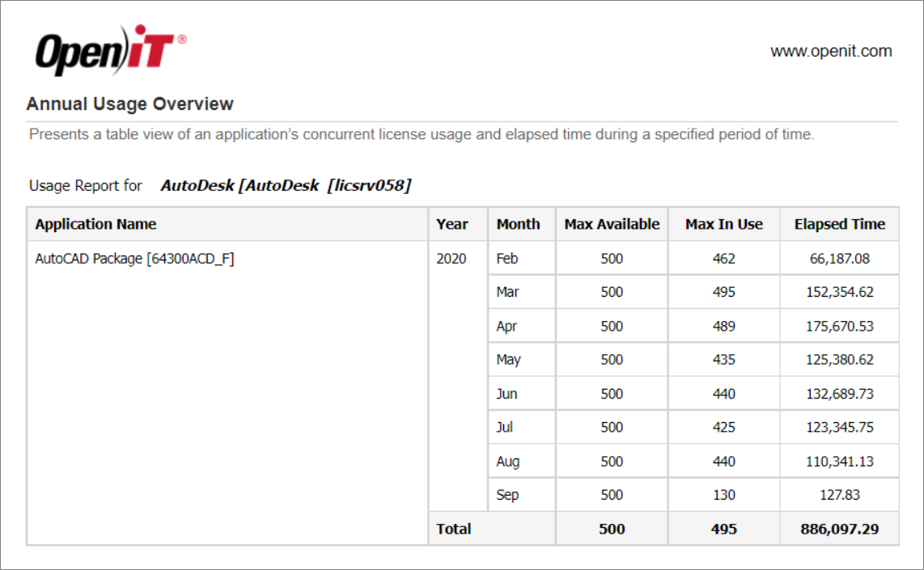
Task: Click the Elapsed Time column header
Action: pyautogui.click(x=840, y=224)
